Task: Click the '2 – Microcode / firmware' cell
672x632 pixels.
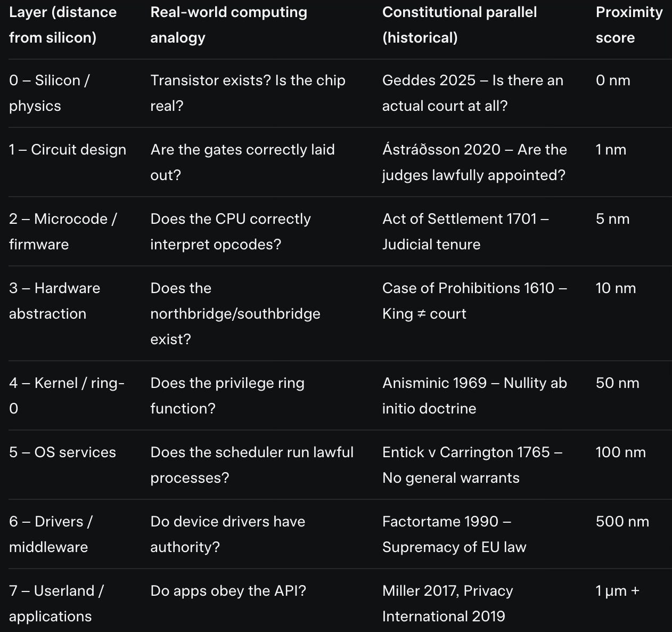Action: point(63,232)
